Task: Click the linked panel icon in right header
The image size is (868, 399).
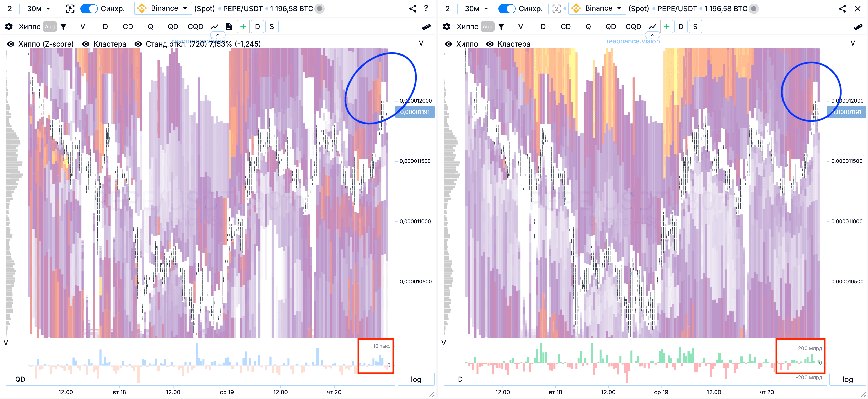Action: [x=557, y=8]
